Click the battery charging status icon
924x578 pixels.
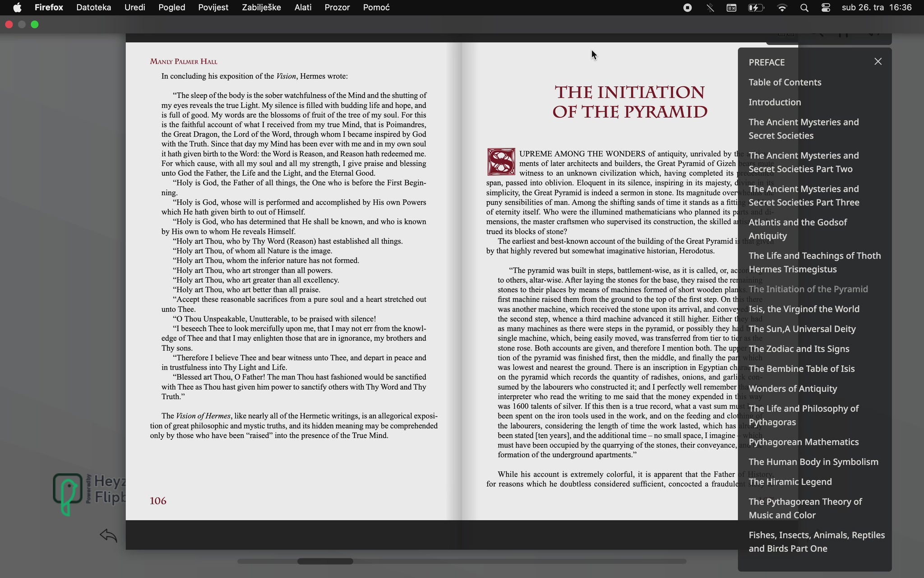[x=756, y=8]
